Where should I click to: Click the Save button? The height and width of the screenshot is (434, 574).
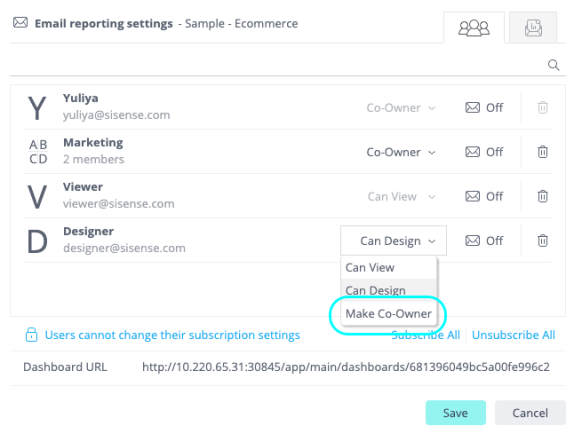tap(455, 412)
